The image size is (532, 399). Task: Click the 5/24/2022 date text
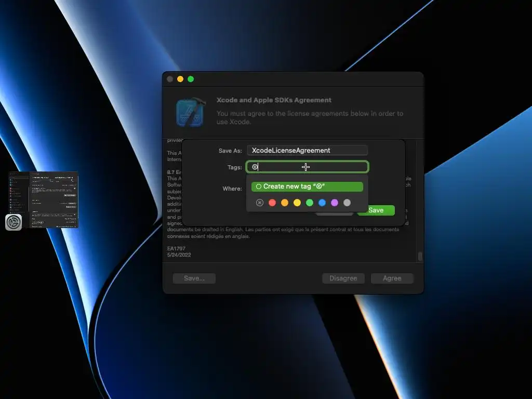click(179, 255)
